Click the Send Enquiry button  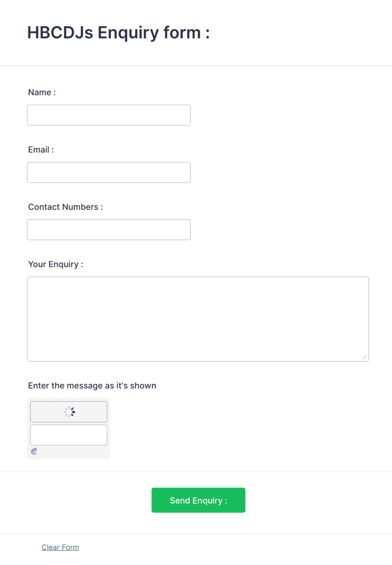[x=198, y=500]
